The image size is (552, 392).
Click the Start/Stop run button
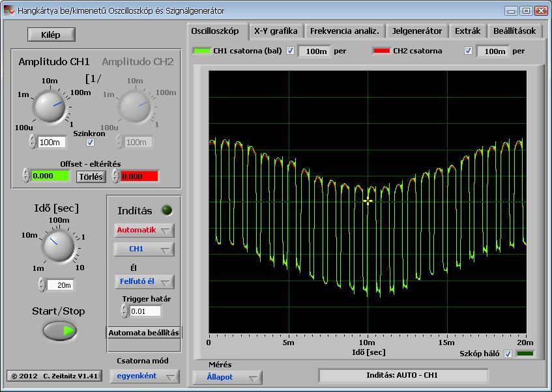tap(60, 331)
